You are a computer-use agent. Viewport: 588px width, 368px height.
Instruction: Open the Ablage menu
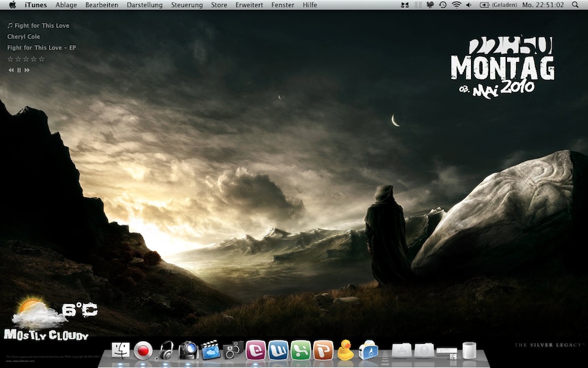pos(66,5)
